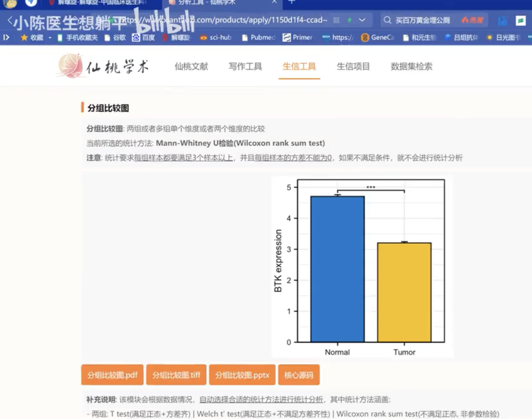Image resolution: width=532 pixels, height=419 pixels.
Task: Download 分组比较图.tiff
Action: coord(176,375)
